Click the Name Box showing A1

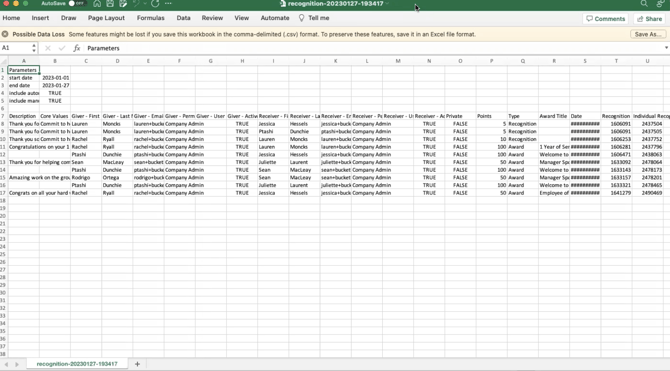point(16,48)
